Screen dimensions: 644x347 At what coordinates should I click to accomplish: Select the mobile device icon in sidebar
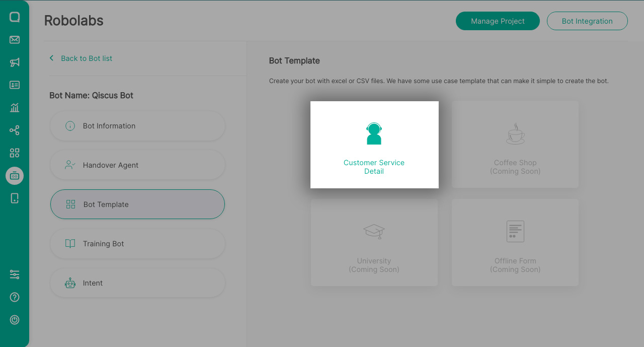(x=14, y=198)
